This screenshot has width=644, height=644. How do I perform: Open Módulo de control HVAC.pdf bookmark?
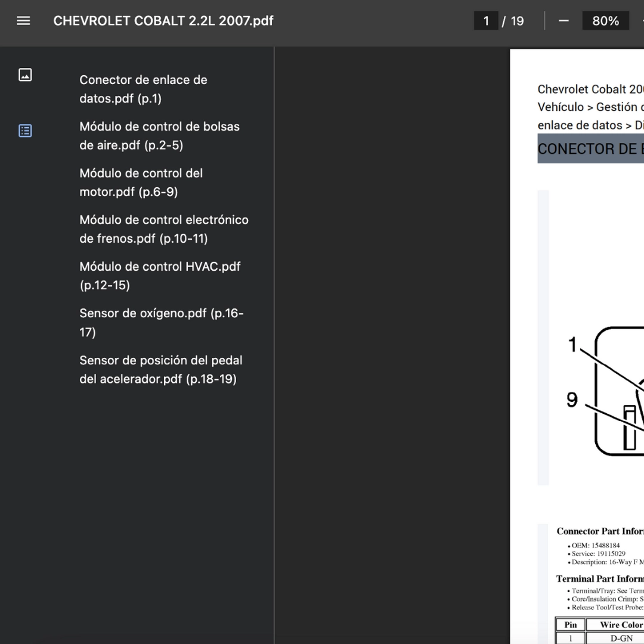(x=160, y=275)
